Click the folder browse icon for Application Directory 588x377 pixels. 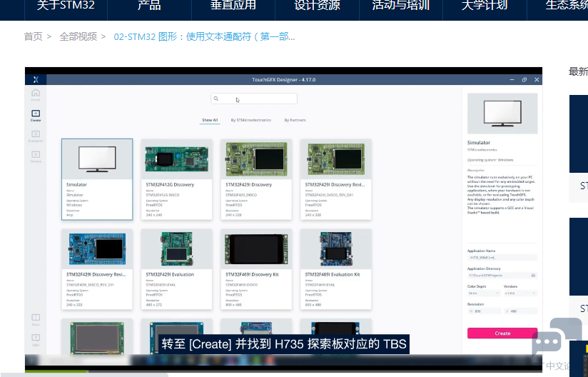(x=533, y=276)
